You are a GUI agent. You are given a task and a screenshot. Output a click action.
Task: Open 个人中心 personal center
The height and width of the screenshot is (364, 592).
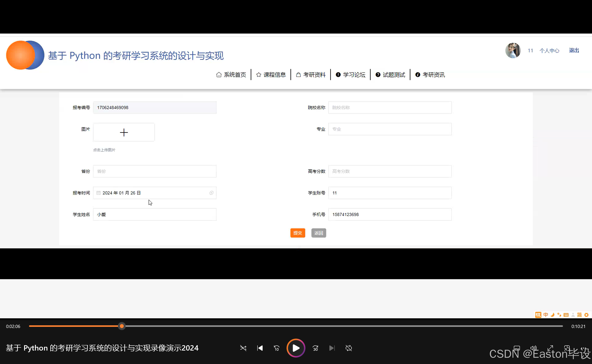[549, 51]
